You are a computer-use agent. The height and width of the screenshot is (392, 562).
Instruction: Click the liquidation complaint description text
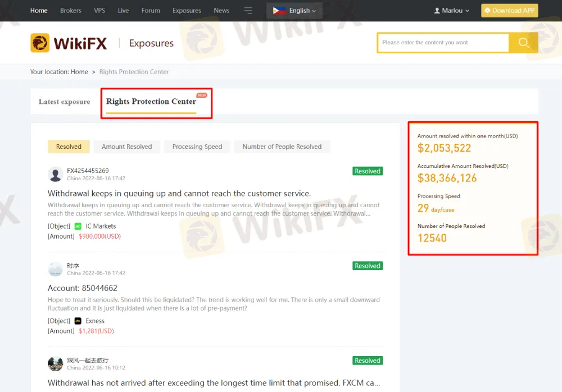(x=214, y=304)
